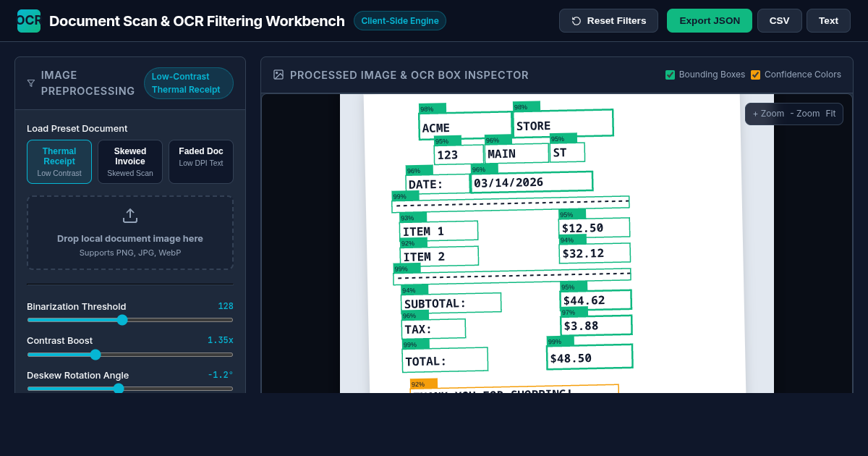868x456 pixels.
Task: Click the upload icon in drop zone
Action: click(130, 216)
